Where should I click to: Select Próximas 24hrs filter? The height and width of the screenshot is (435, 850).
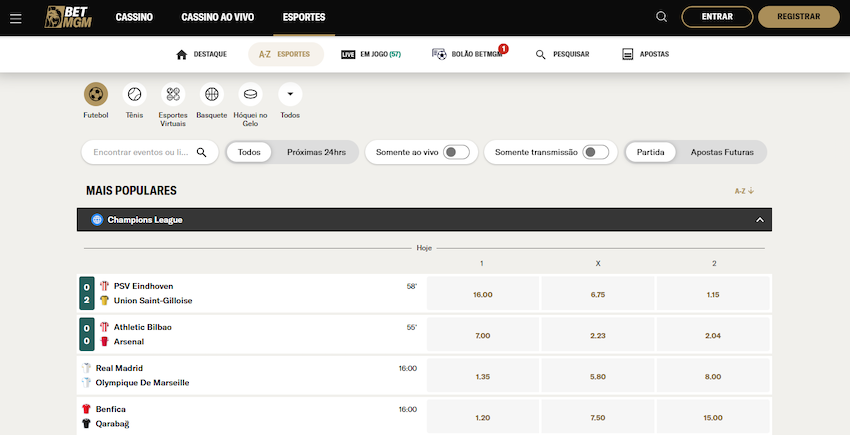click(316, 152)
